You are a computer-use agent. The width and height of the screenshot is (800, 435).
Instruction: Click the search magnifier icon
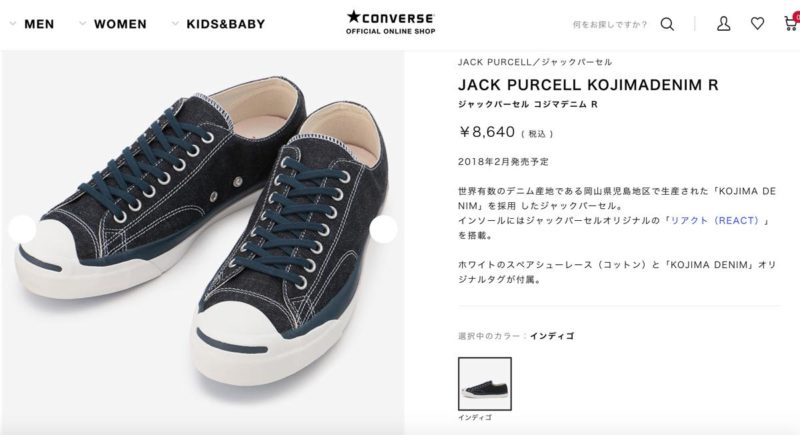tap(667, 24)
